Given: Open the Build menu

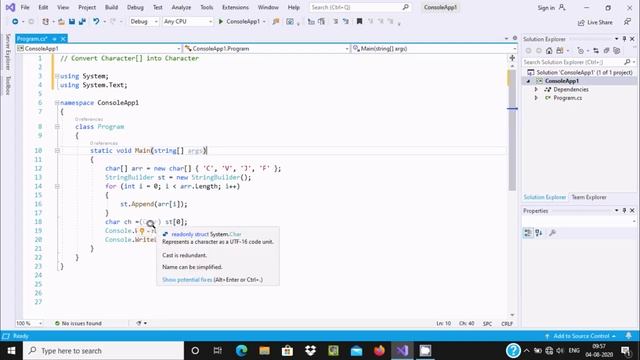Looking at the screenshot, I should pos(111,7).
